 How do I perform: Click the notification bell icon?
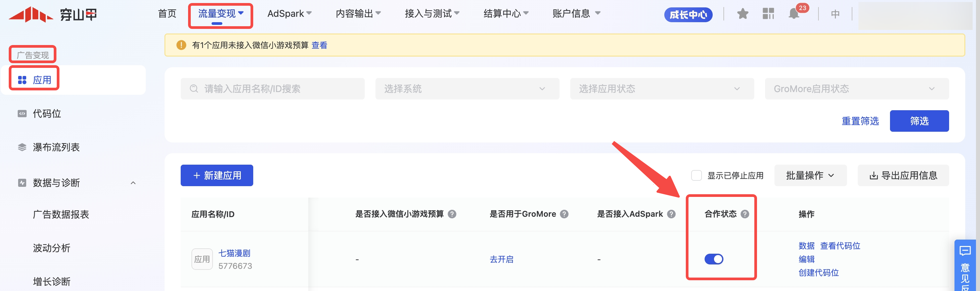tap(794, 14)
